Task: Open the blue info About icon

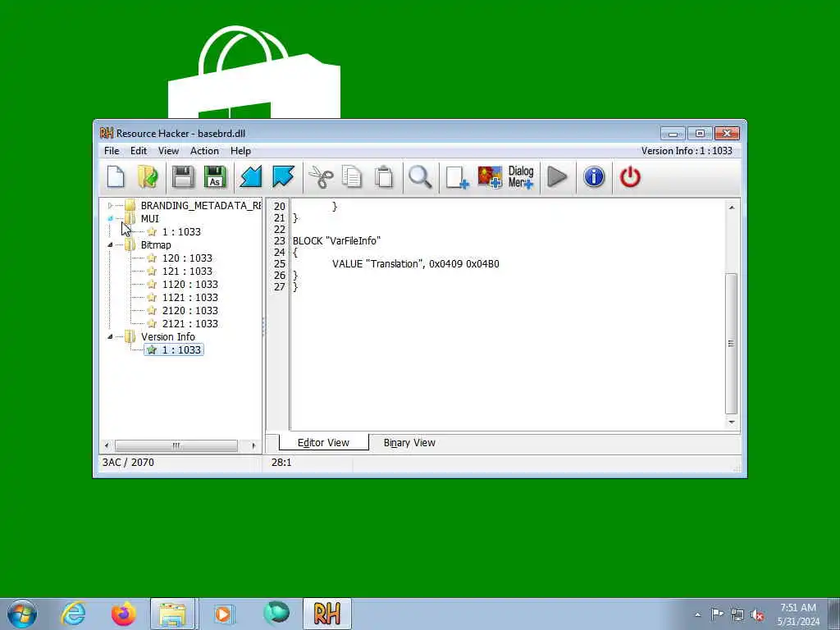Action: (594, 177)
